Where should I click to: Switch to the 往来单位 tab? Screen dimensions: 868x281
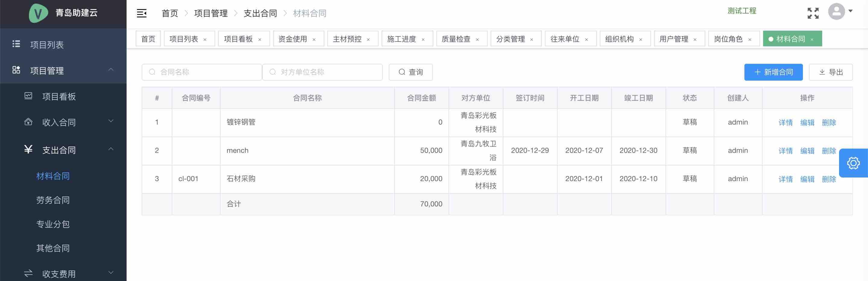coord(565,39)
